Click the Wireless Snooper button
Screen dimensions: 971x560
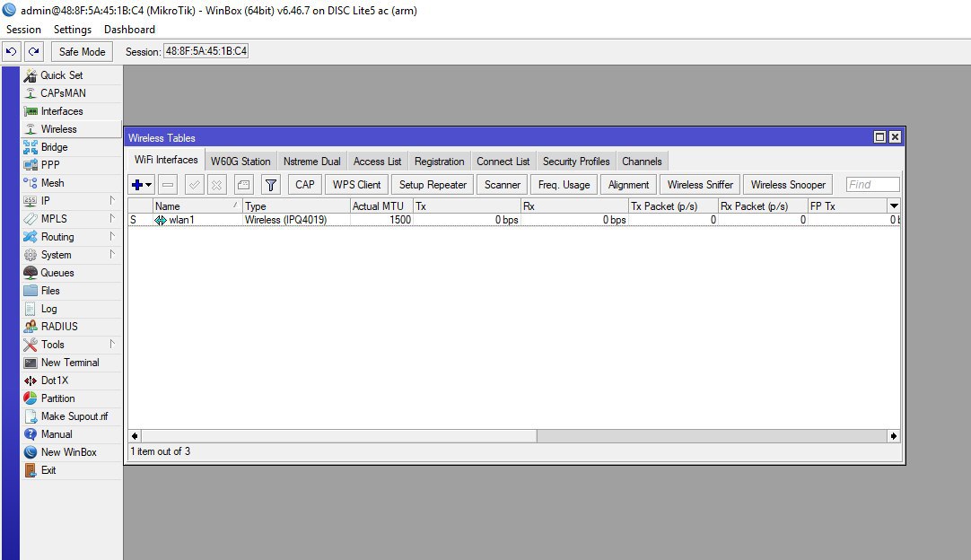tap(788, 185)
